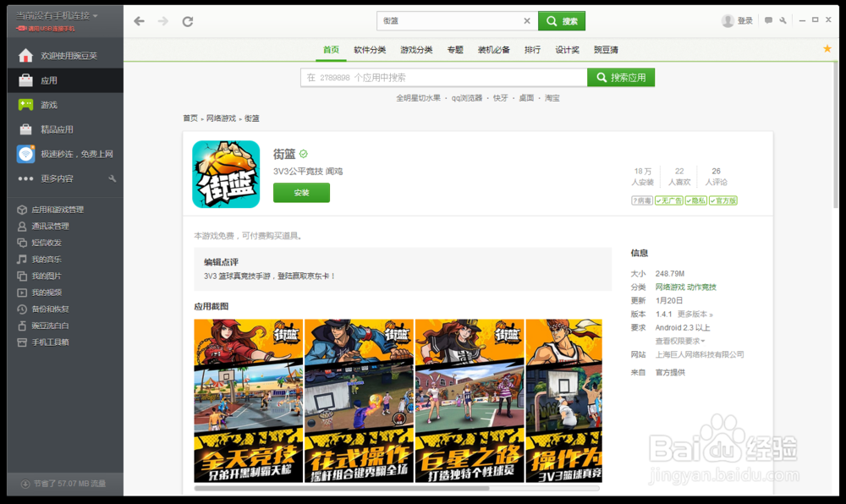This screenshot has width=846, height=504.
Task: Click the page refresh icon
Action: coord(187,21)
